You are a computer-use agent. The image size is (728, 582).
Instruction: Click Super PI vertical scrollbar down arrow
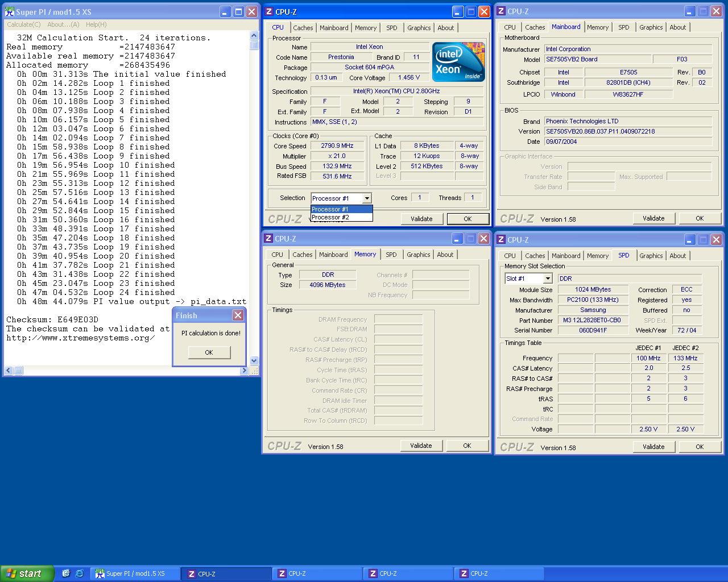pyautogui.click(x=254, y=361)
